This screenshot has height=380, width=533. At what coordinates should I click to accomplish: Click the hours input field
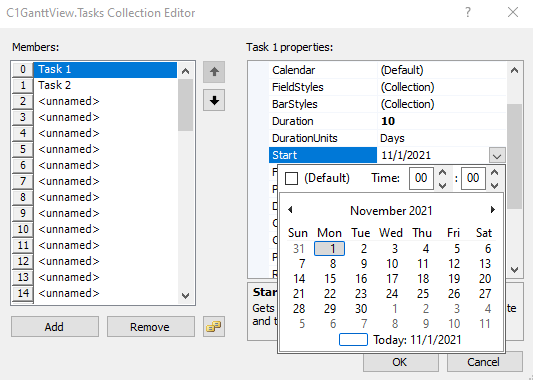coord(421,178)
